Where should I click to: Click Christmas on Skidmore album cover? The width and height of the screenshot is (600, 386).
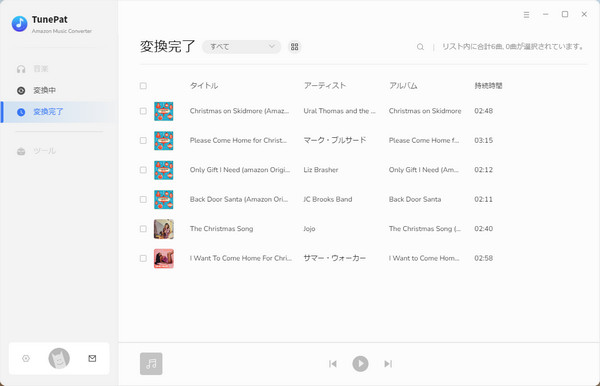(164, 111)
